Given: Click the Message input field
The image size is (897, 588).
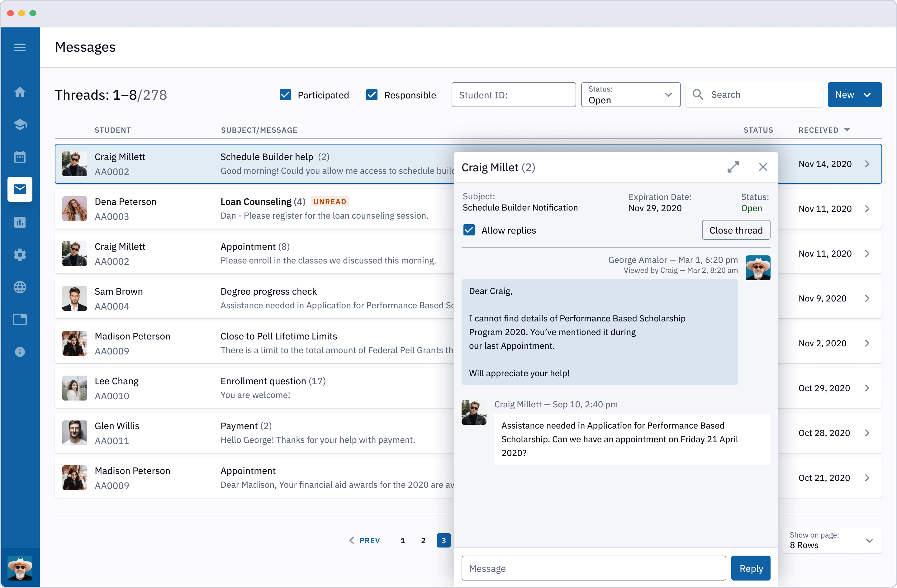Looking at the screenshot, I should tap(593, 568).
